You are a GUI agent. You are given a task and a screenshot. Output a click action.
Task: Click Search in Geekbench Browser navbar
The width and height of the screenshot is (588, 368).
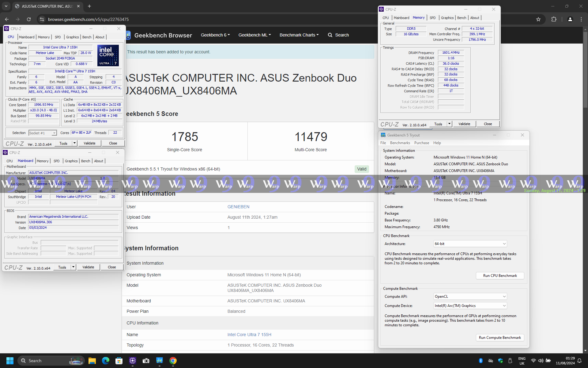[x=338, y=35]
